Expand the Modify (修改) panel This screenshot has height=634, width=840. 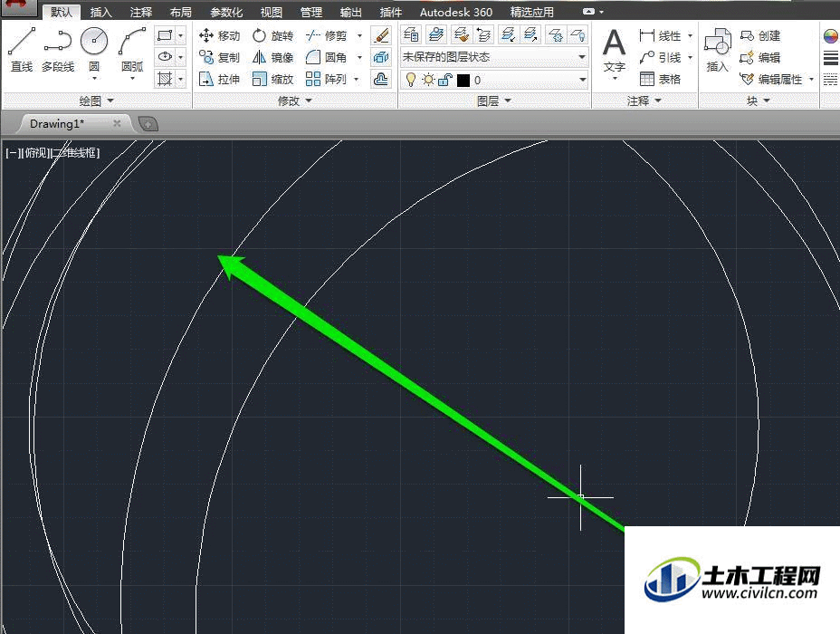click(x=295, y=101)
